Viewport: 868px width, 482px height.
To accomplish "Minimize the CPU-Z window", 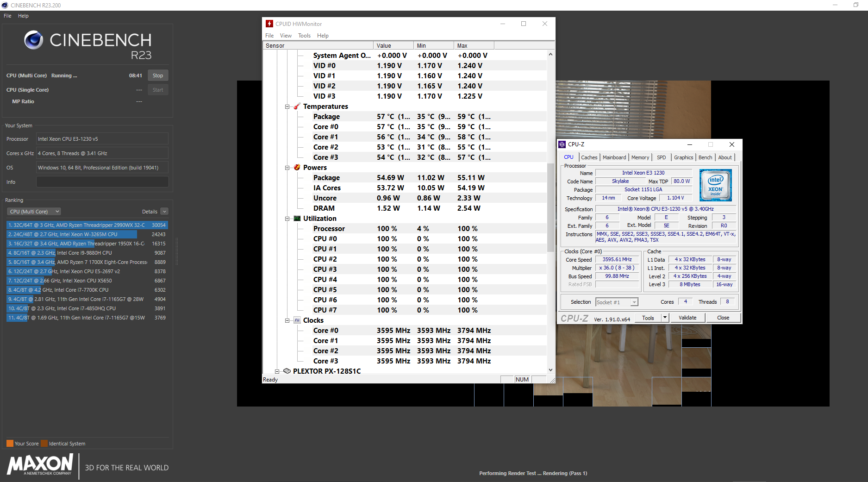I will [x=689, y=144].
